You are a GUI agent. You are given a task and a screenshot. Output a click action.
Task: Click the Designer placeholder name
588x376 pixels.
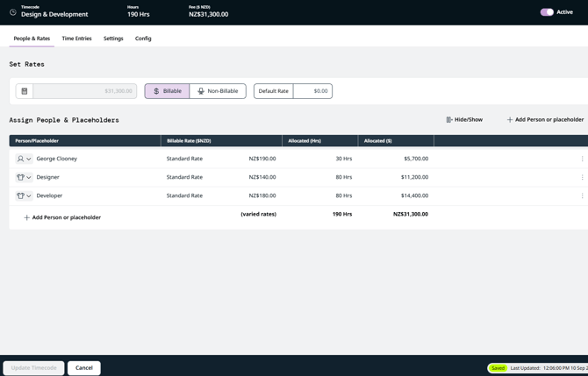point(47,177)
